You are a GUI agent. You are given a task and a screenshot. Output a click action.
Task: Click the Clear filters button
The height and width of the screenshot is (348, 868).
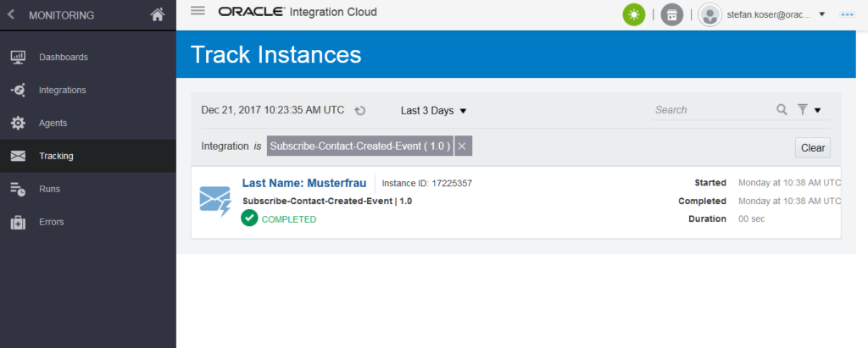tap(813, 147)
